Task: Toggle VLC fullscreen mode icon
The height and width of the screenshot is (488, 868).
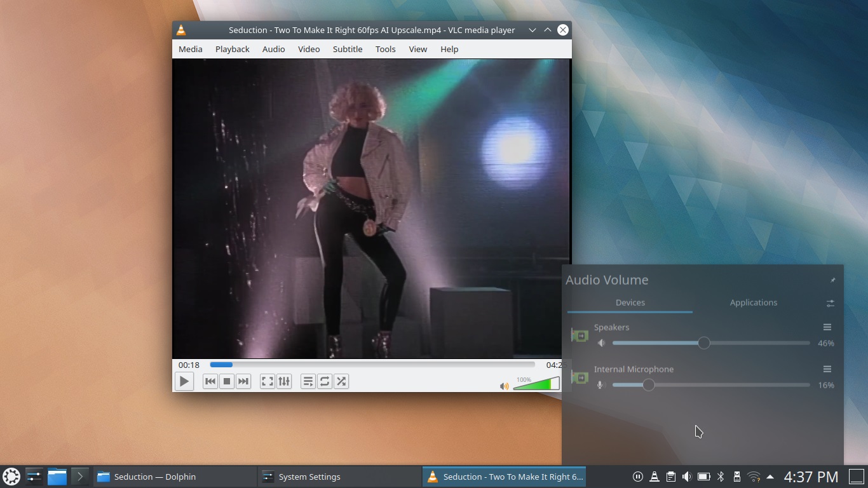Action: pyautogui.click(x=268, y=381)
